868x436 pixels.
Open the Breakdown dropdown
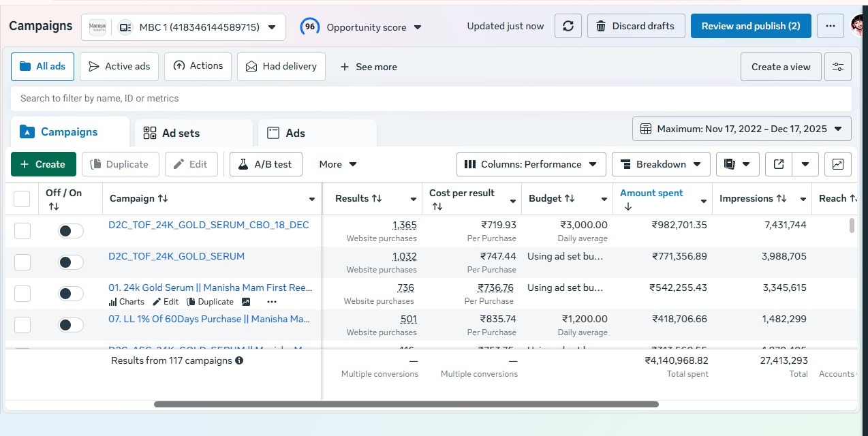(661, 164)
